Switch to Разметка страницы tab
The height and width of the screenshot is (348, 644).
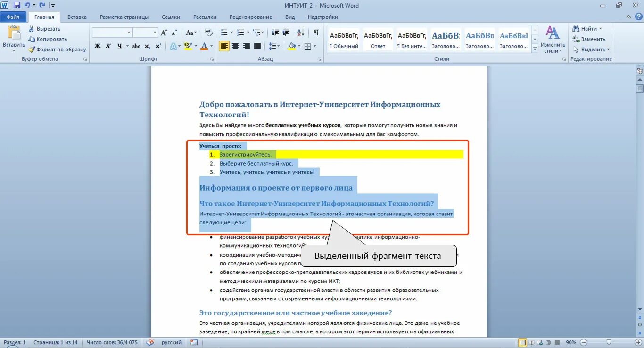click(x=124, y=17)
